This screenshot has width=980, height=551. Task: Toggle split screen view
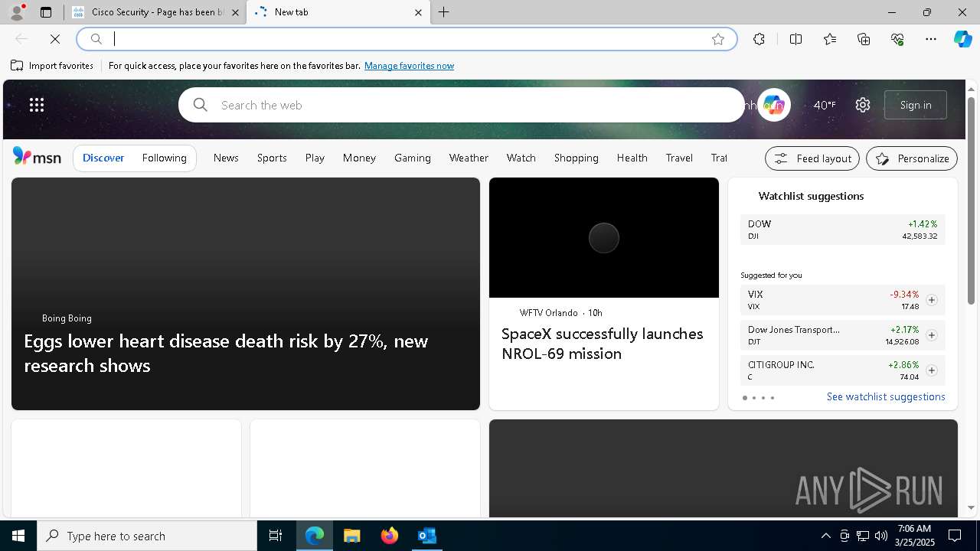795,39
